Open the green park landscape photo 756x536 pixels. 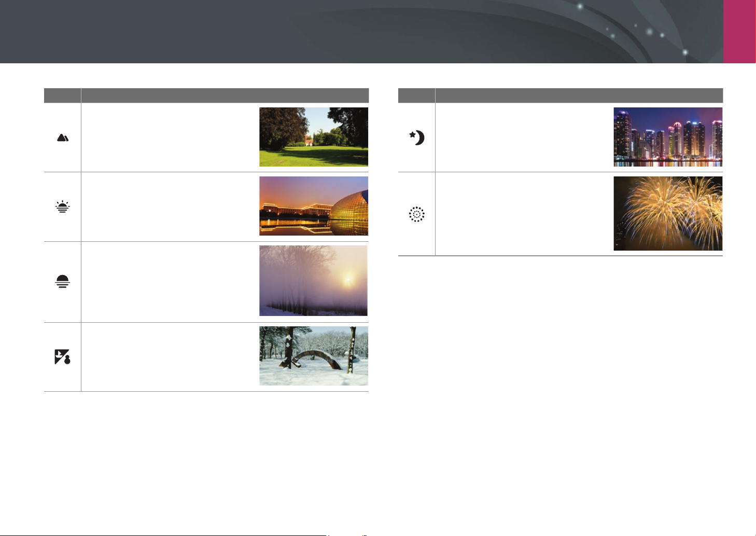point(314,137)
